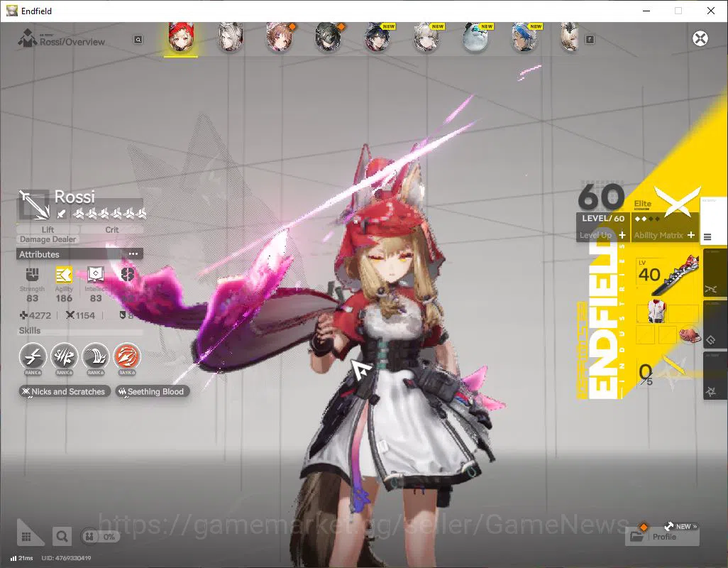Screen dimensions: 728x568
Task: Click Level Up plus button
Action: [x=622, y=235]
